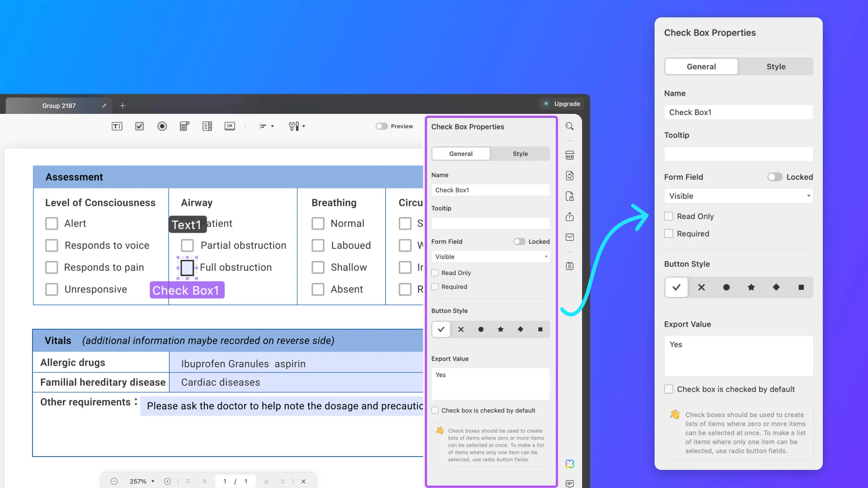The width and height of the screenshot is (868, 488).
Task: Click the search icon in the toolbar
Action: coord(570,126)
